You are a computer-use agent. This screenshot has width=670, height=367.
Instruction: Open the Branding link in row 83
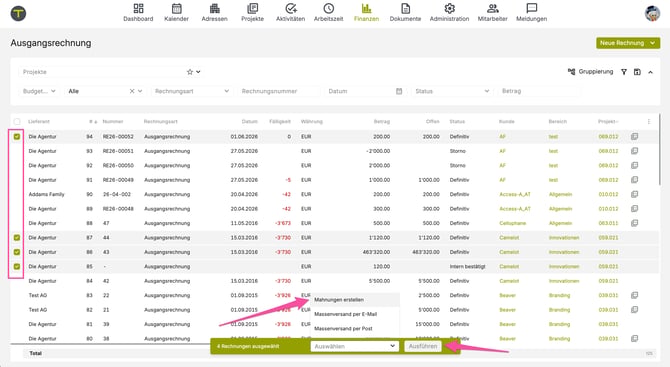(559, 295)
